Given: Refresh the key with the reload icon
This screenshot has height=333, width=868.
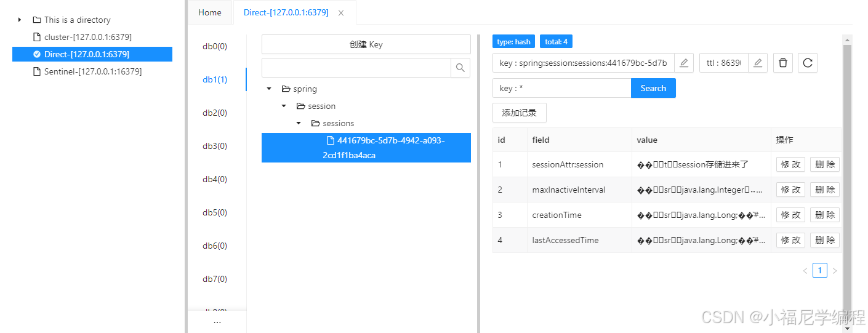Looking at the screenshot, I should (808, 63).
